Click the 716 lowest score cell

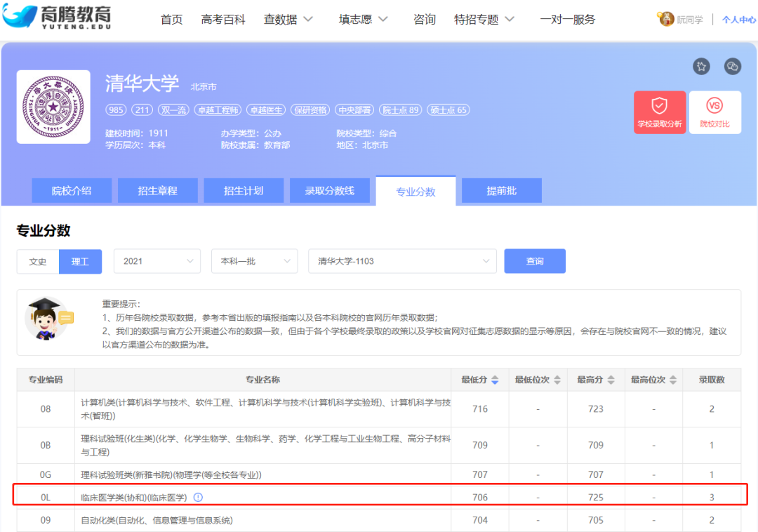(x=480, y=408)
